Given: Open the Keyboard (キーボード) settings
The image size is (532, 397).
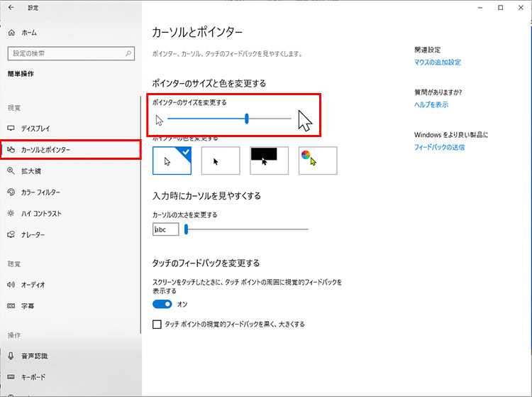Looking at the screenshot, I should pyautogui.click(x=33, y=377).
